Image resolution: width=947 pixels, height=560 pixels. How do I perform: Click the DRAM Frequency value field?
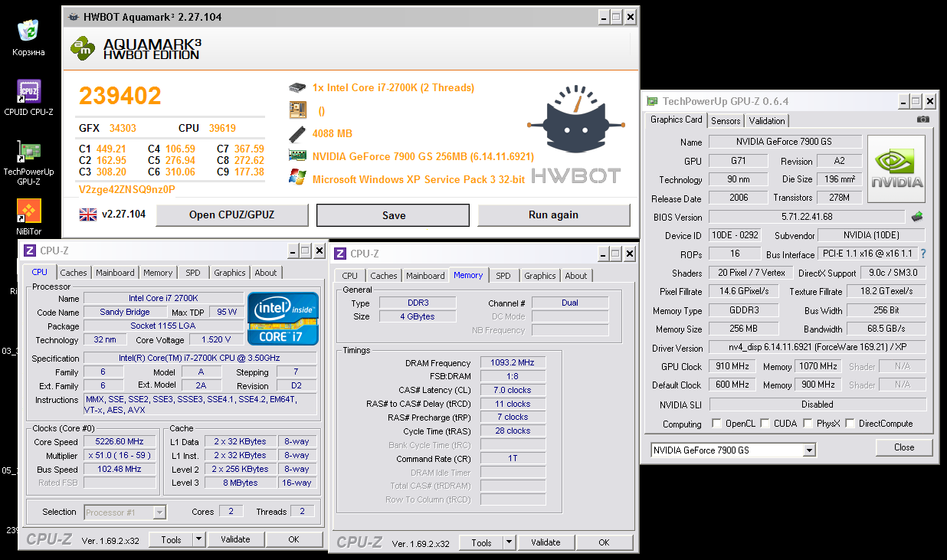[513, 362]
